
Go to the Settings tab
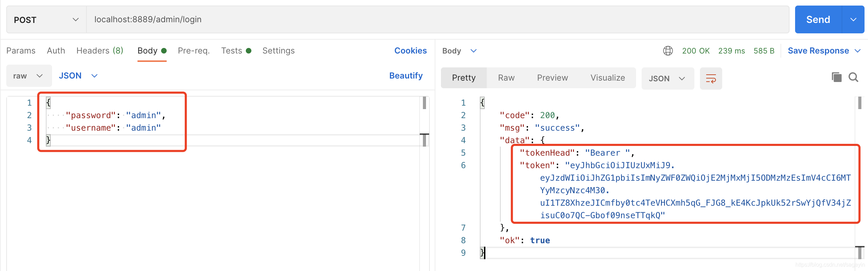tap(278, 51)
